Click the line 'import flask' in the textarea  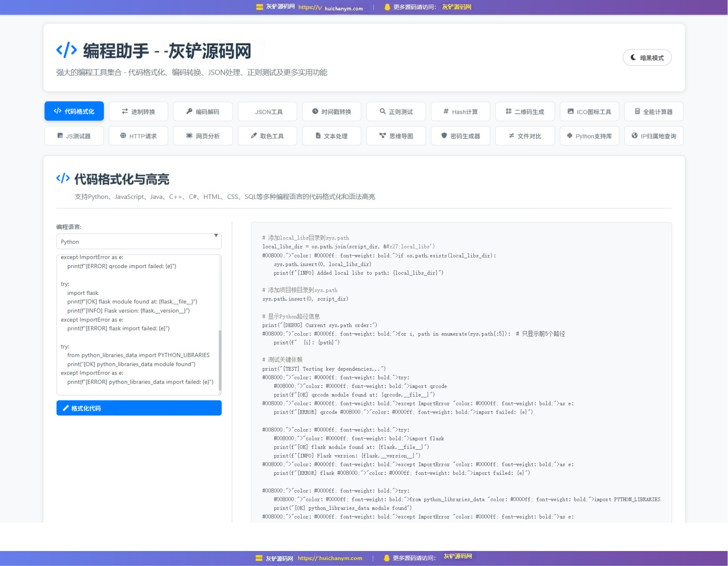pos(83,293)
